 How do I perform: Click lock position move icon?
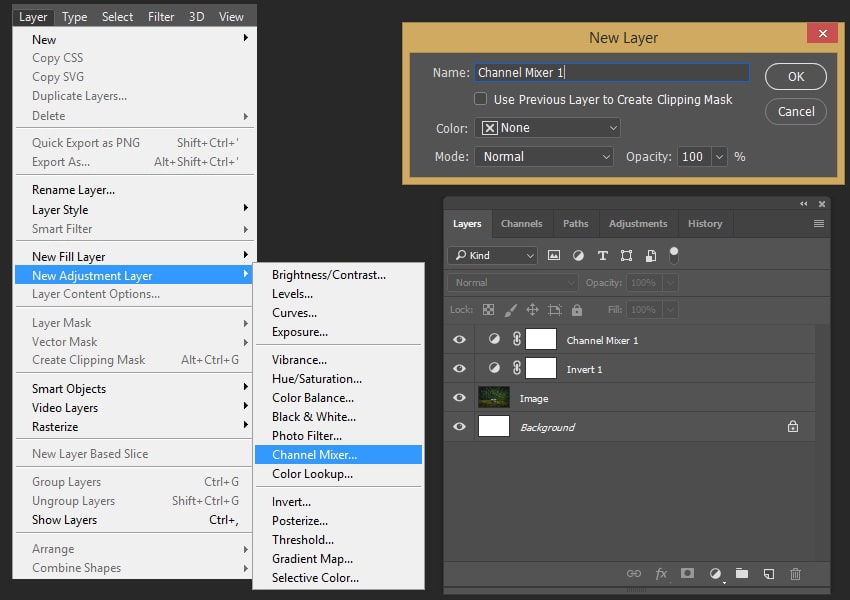click(532, 309)
